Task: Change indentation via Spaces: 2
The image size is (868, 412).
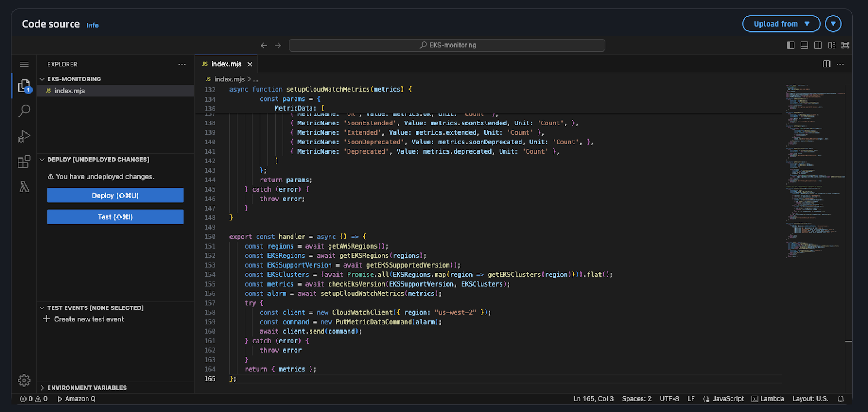Action: 637,399
